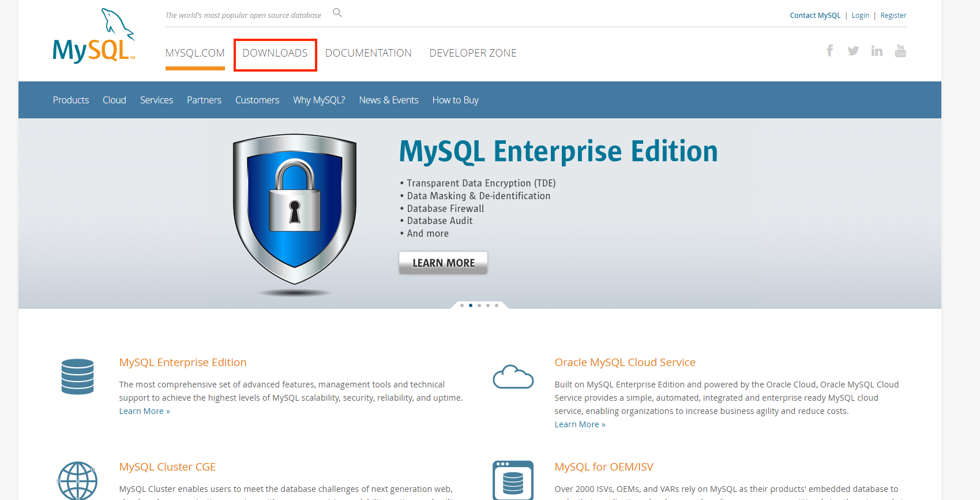Image resolution: width=980 pixels, height=500 pixels.
Task: Click the globe icon for MySQL Cluster CGE
Action: [77, 480]
